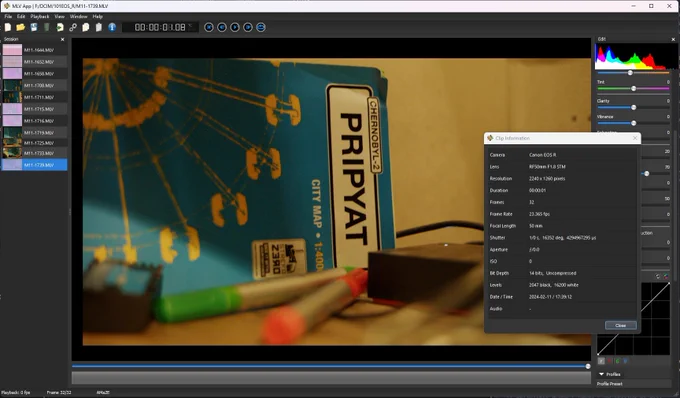Click the reset curve icon above curves
The image size is (680, 398).
(x=658, y=276)
